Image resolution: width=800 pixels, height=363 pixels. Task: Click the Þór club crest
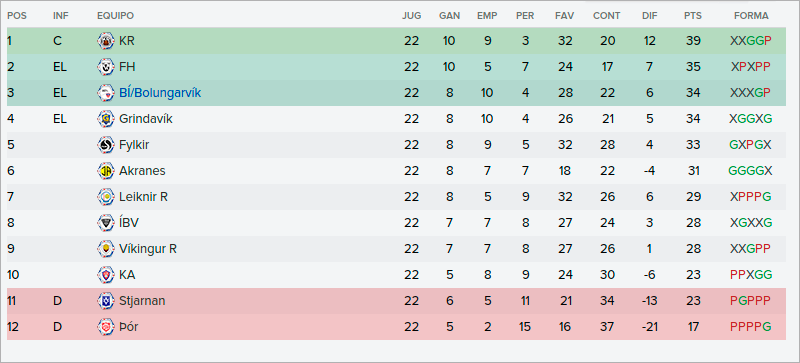click(x=106, y=327)
